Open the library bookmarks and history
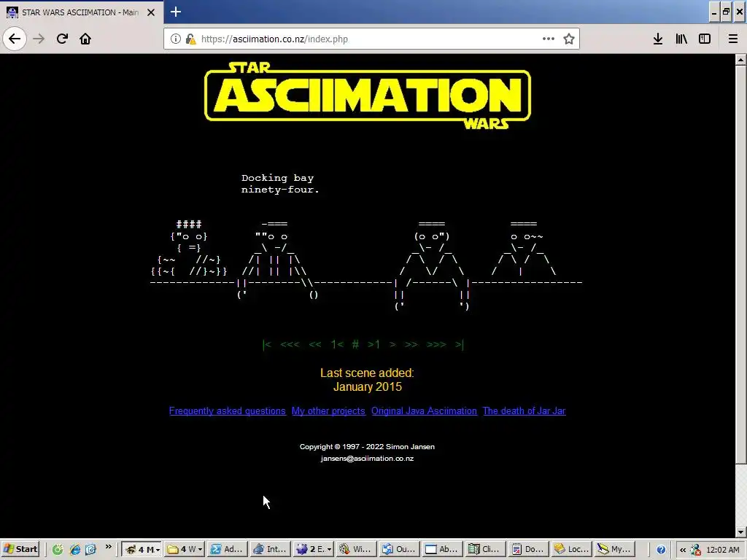 [681, 39]
